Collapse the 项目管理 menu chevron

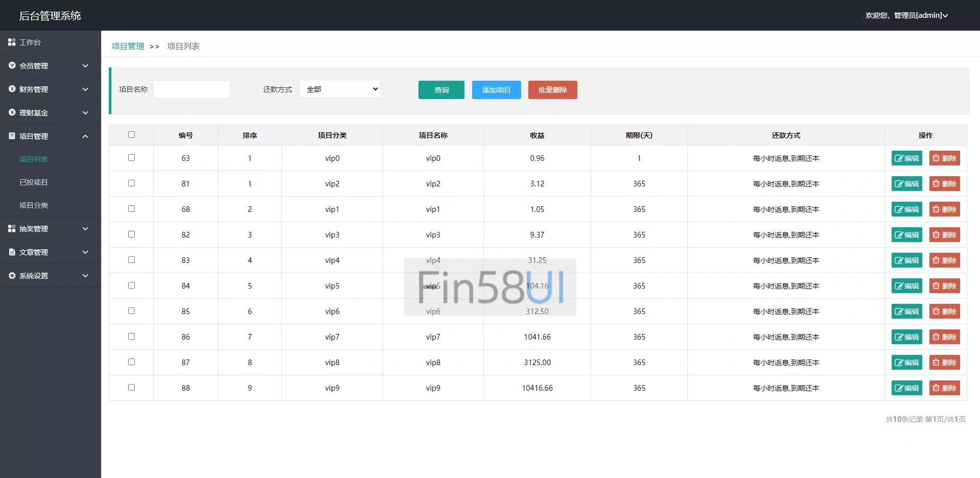[x=85, y=136]
